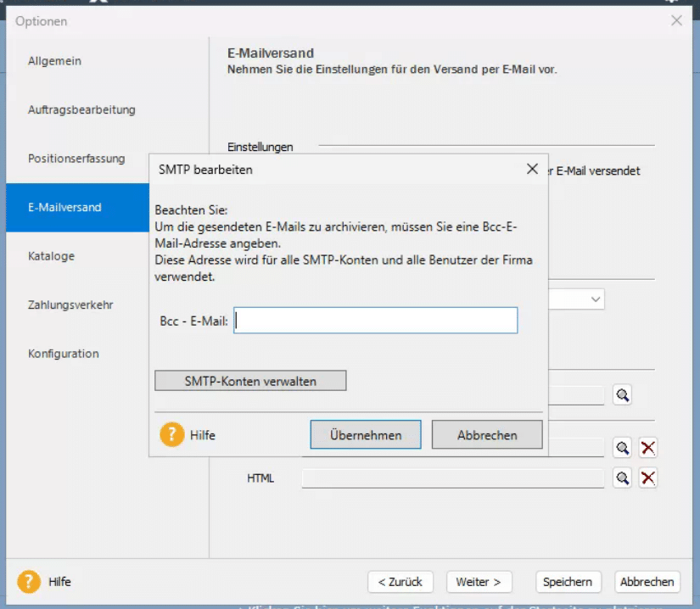Expand the dropdown behind the SMTP dialog
Screen dimensions: 700x609
[596, 299]
